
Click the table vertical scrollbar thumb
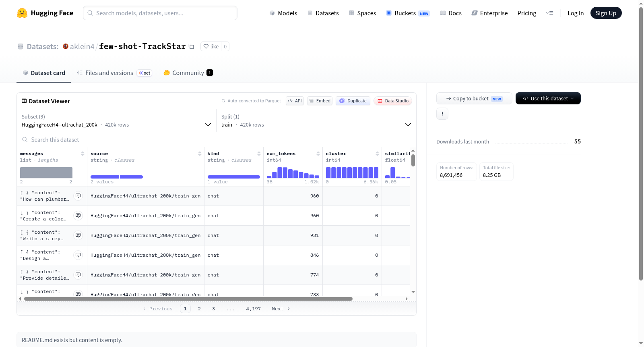413,160
